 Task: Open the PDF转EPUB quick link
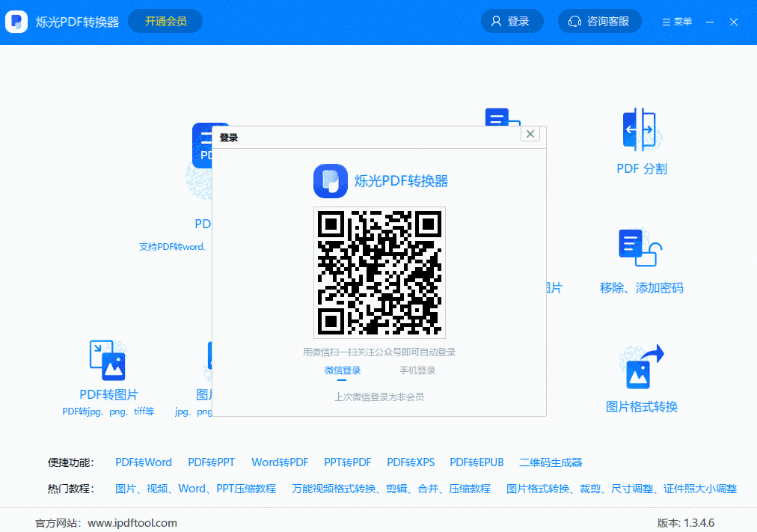click(477, 462)
